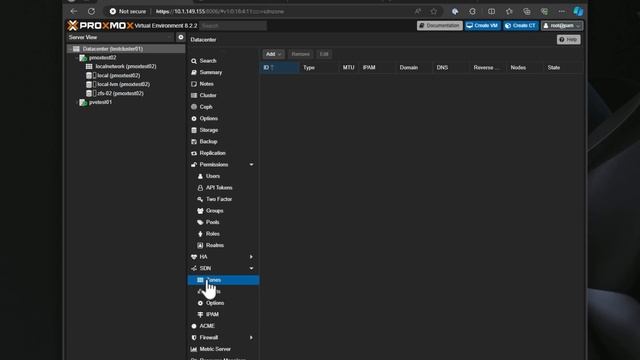Click the Metric Server chart icon
Image resolution: width=640 pixels, height=360 pixels.
tap(194, 349)
